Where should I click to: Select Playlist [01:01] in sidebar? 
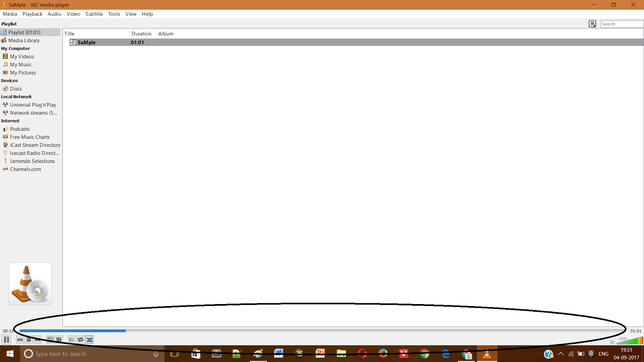pos(30,32)
